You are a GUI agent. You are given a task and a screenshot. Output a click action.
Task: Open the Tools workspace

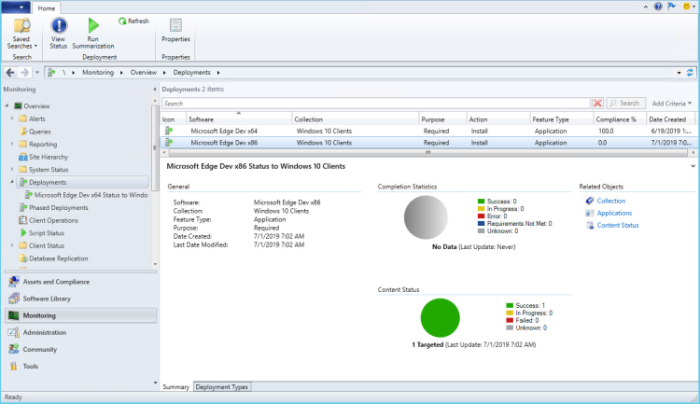[x=30, y=367]
